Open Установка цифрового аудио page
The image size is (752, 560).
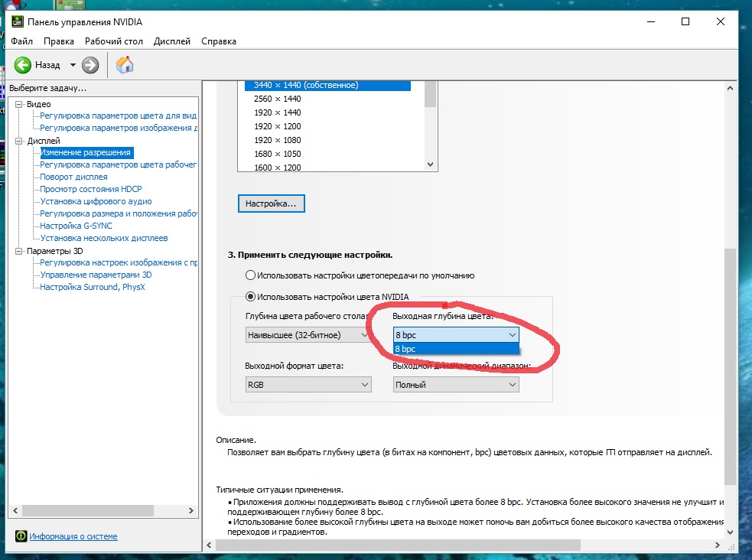click(x=96, y=201)
